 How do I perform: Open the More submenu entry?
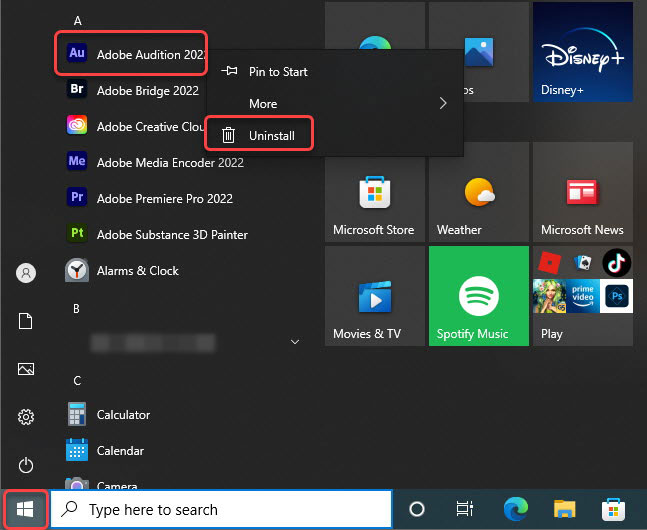click(335, 103)
